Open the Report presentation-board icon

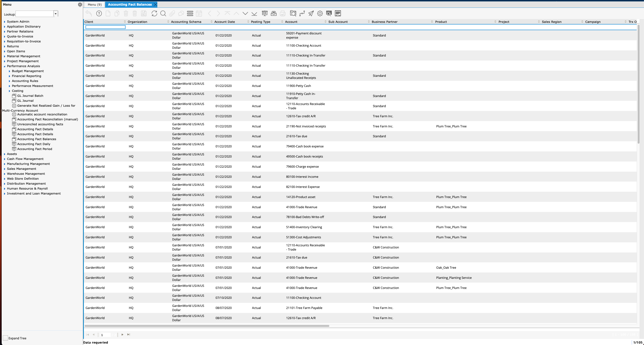tap(265, 13)
